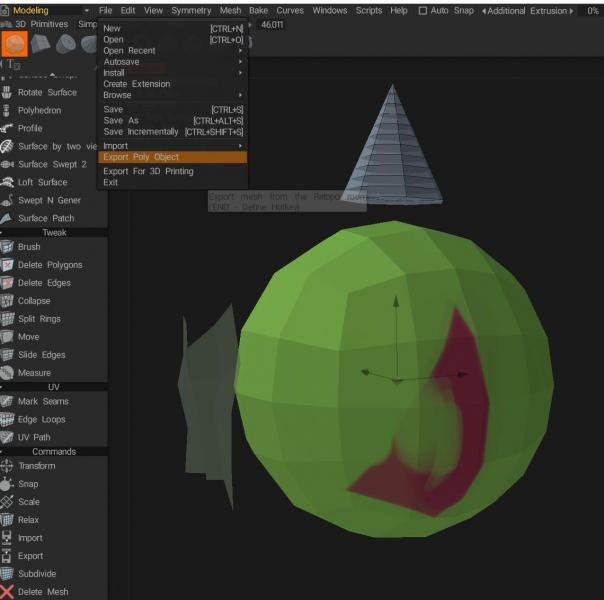Click the Export command icon

tap(7, 556)
